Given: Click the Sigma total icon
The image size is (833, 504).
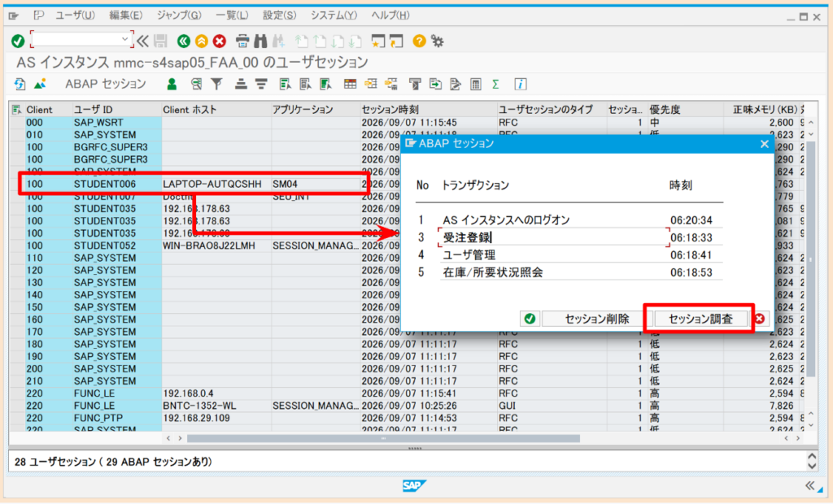Looking at the screenshot, I should pyautogui.click(x=495, y=84).
